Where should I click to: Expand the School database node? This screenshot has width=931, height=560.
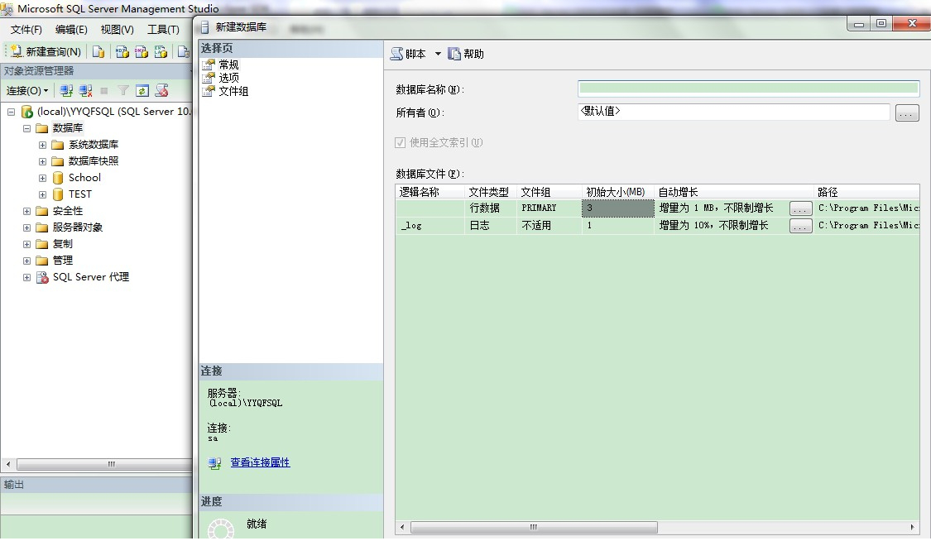pos(43,178)
